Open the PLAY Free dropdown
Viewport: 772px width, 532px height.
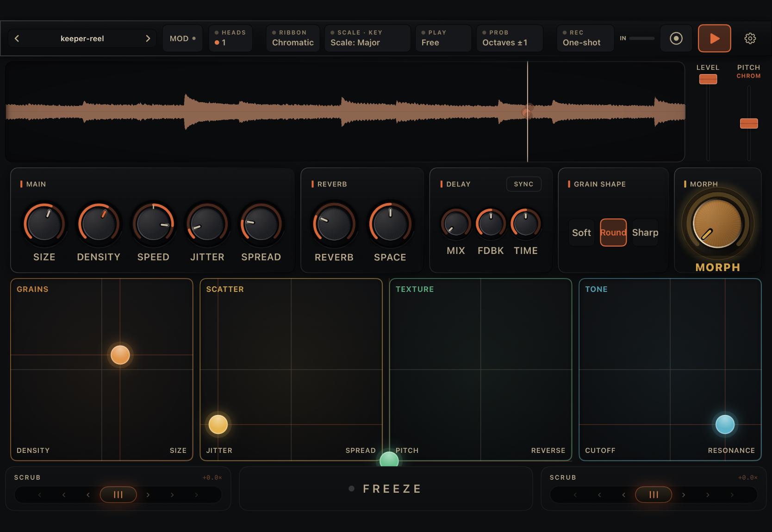click(443, 38)
